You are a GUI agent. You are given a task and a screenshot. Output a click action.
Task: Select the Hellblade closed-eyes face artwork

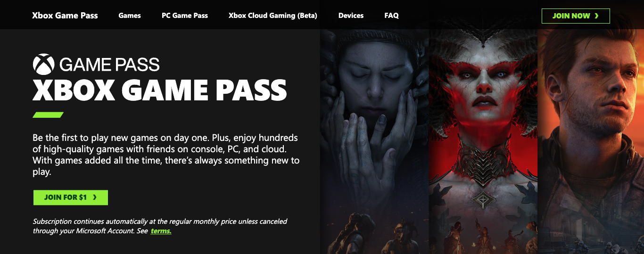coord(374,141)
